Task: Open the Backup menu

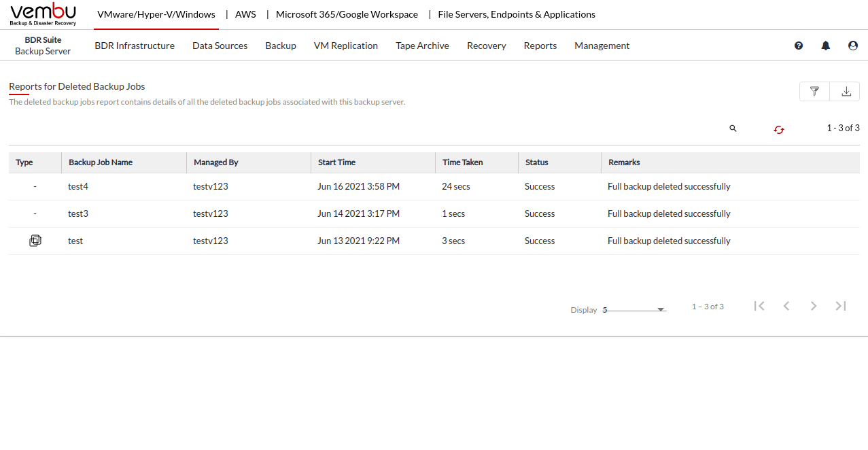Action: pyautogui.click(x=280, y=46)
